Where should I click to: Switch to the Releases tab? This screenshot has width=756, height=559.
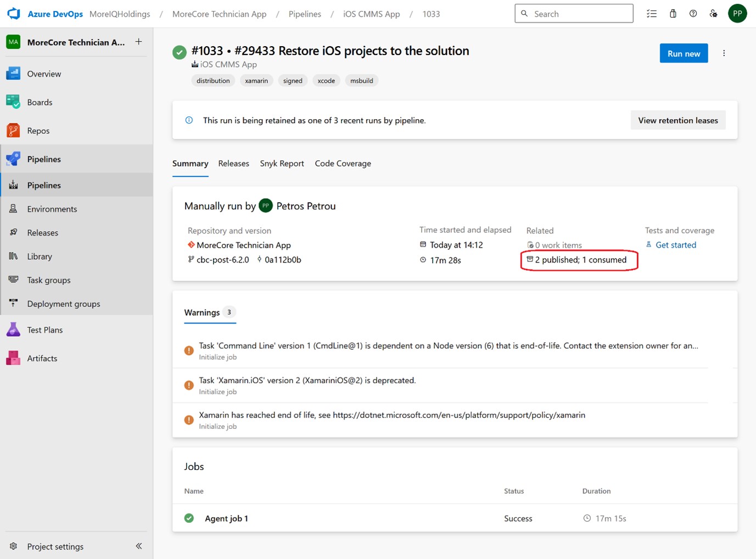coord(233,164)
